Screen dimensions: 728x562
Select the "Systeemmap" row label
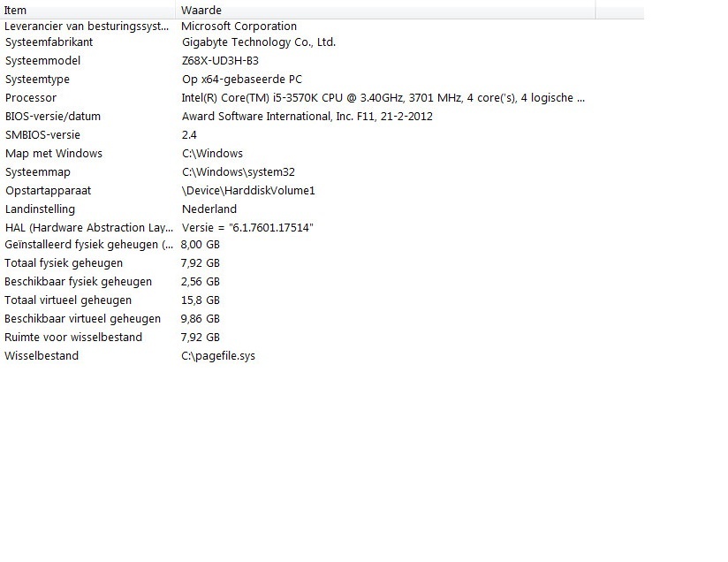click(x=38, y=172)
